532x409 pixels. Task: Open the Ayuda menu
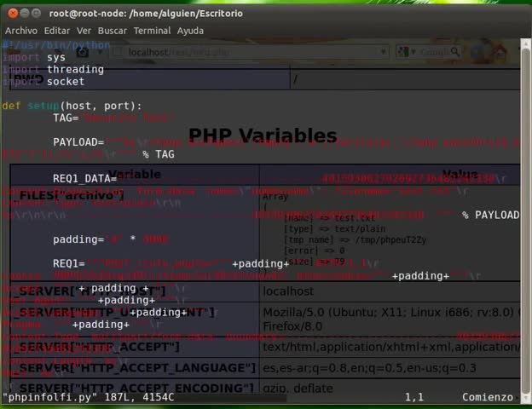click(190, 31)
